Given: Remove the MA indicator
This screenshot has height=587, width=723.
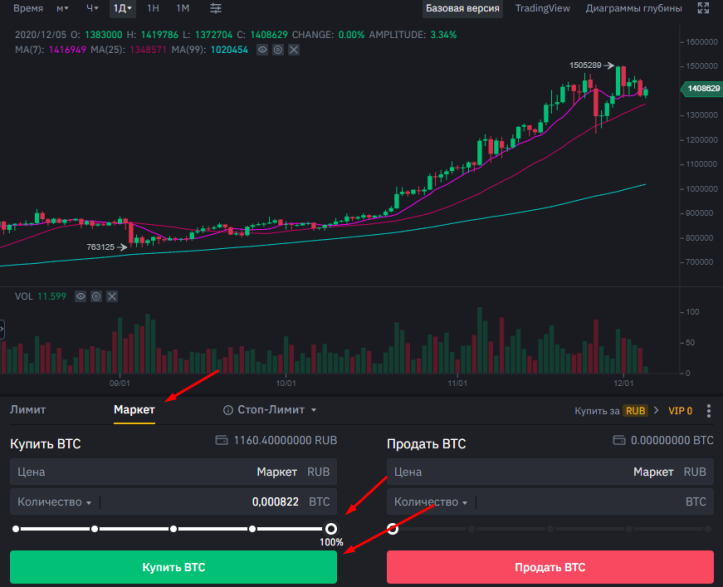Looking at the screenshot, I should 294,50.
